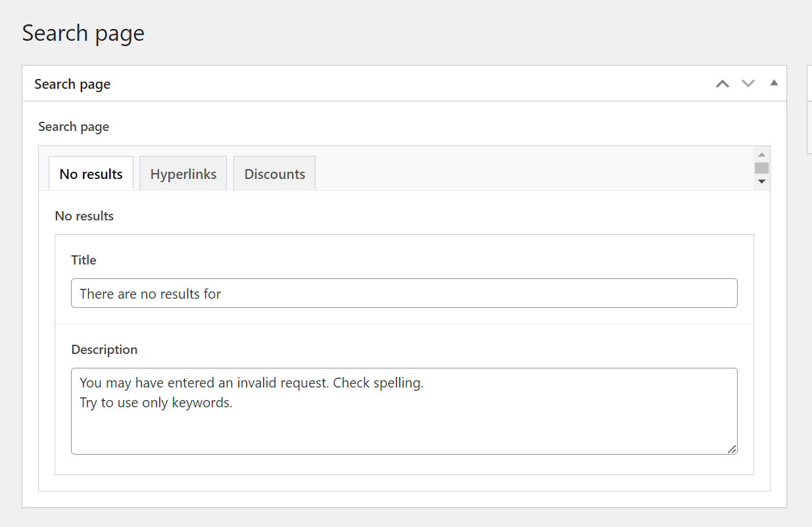
Task: Click the Search page panel header title
Action: 72,84
